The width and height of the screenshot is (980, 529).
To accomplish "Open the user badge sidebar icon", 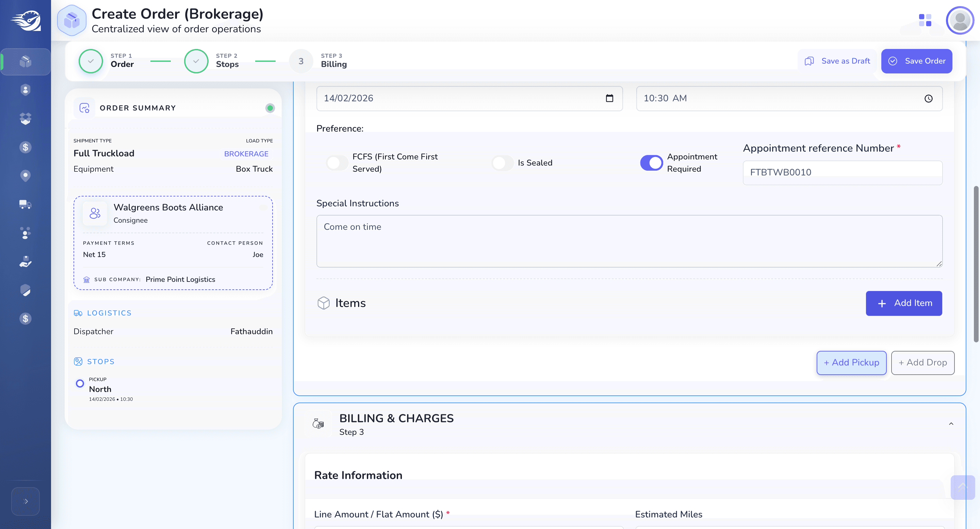I will (x=25, y=90).
